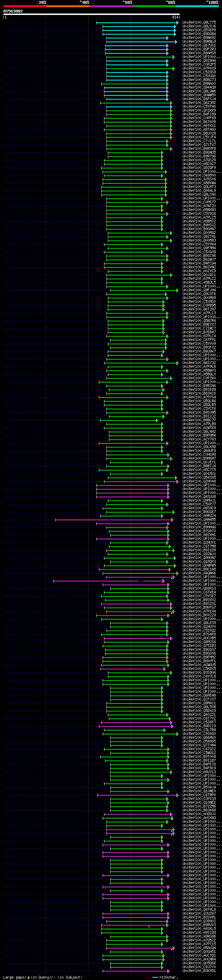Select the UniRef100_A4QW66 label
Viewport: 222px width, 980px height.
pos(199,573)
